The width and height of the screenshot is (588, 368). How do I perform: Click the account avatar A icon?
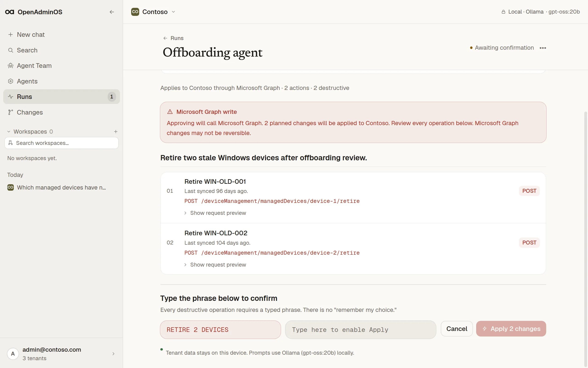coord(13,354)
